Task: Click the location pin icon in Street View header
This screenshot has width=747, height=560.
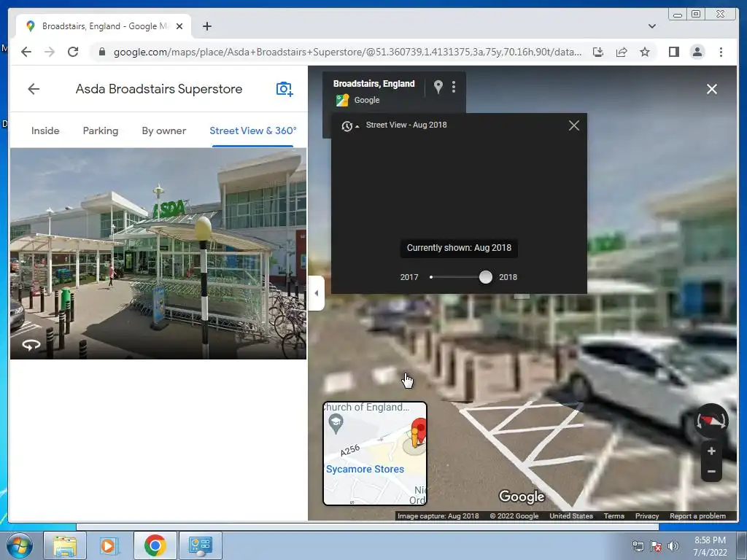Action: (438, 87)
